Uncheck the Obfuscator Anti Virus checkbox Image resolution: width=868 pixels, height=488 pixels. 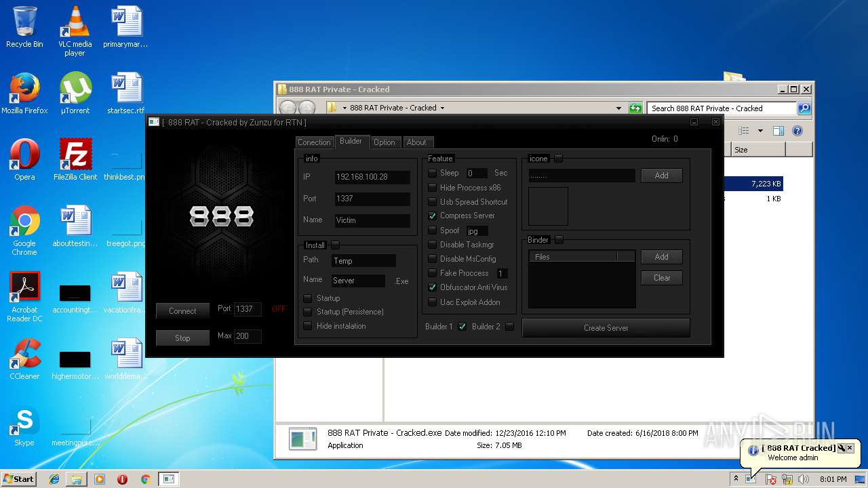tap(432, 287)
